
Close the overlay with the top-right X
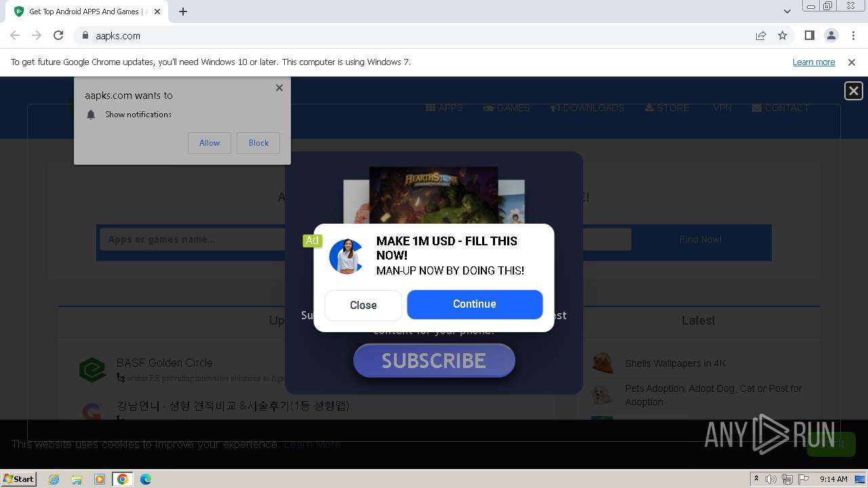853,90
